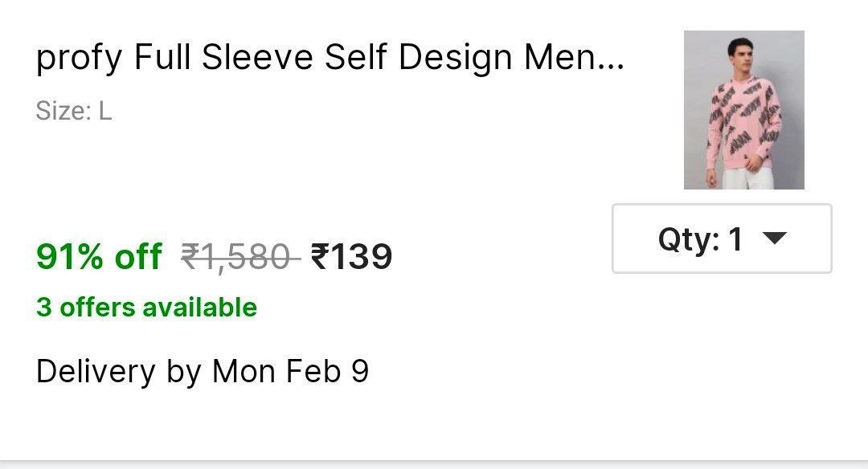The width and height of the screenshot is (868, 469).
Task: Click the dropdown arrow next to Qty
Action: click(773, 239)
